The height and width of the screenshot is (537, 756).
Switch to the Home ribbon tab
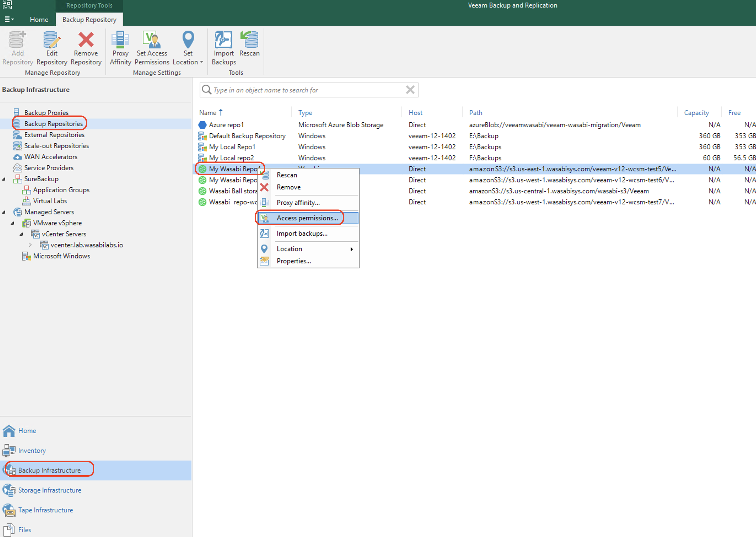pyautogui.click(x=39, y=20)
